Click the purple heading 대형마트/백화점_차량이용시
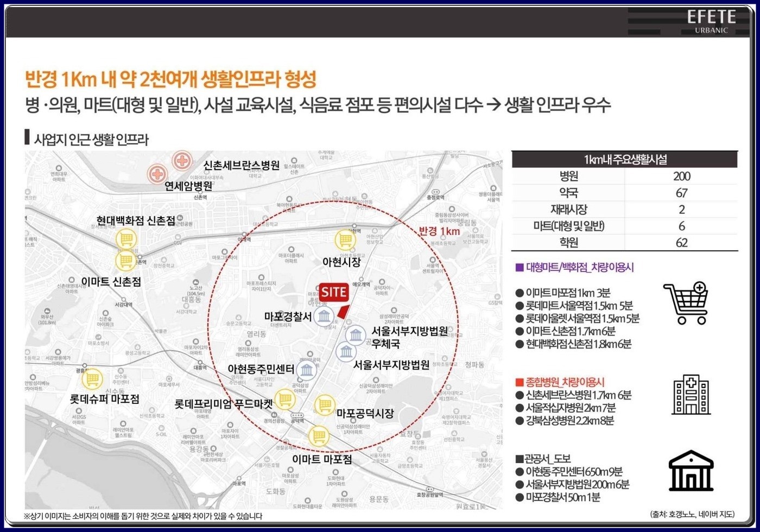 click(574, 267)
